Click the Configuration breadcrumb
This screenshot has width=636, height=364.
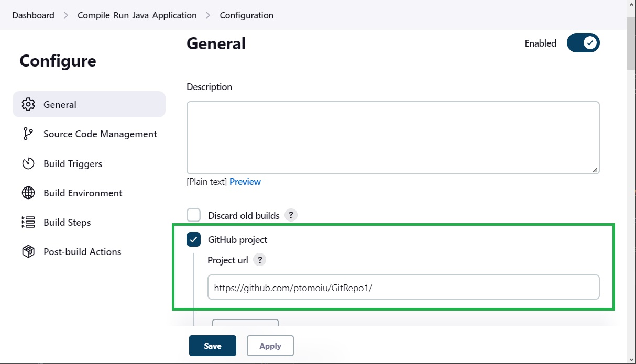click(247, 15)
